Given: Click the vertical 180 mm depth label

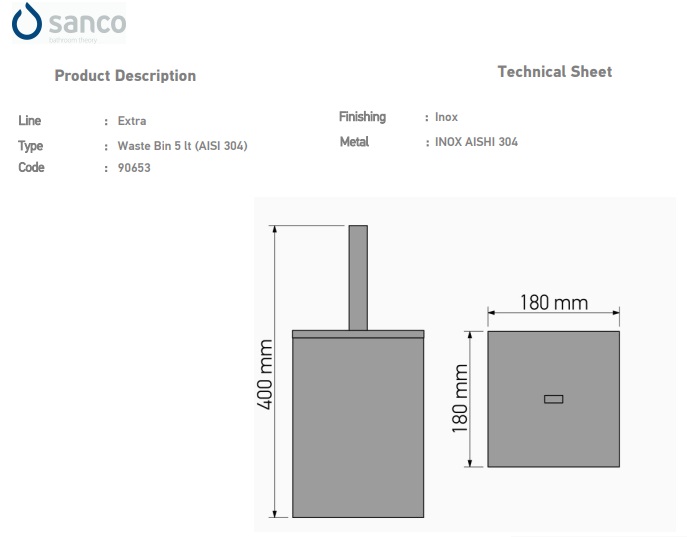Looking at the screenshot, I should pos(461,399).
